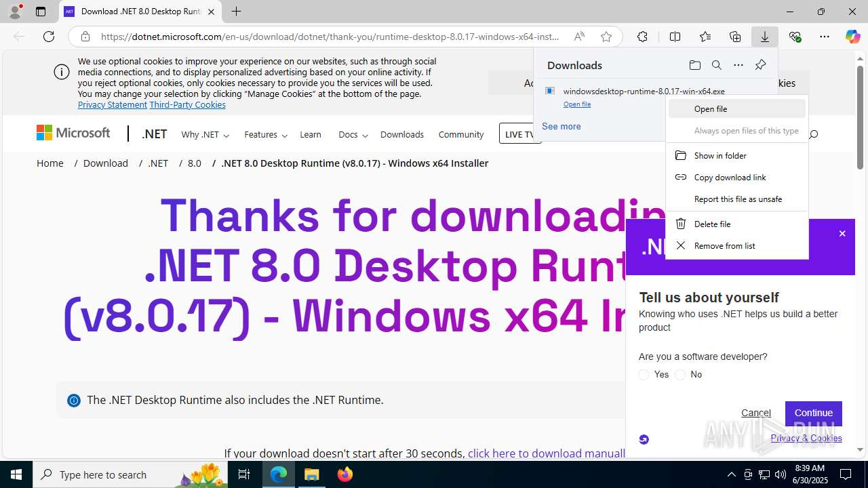
Task: Click the LIVE TV button
Action: pos(519,134)
